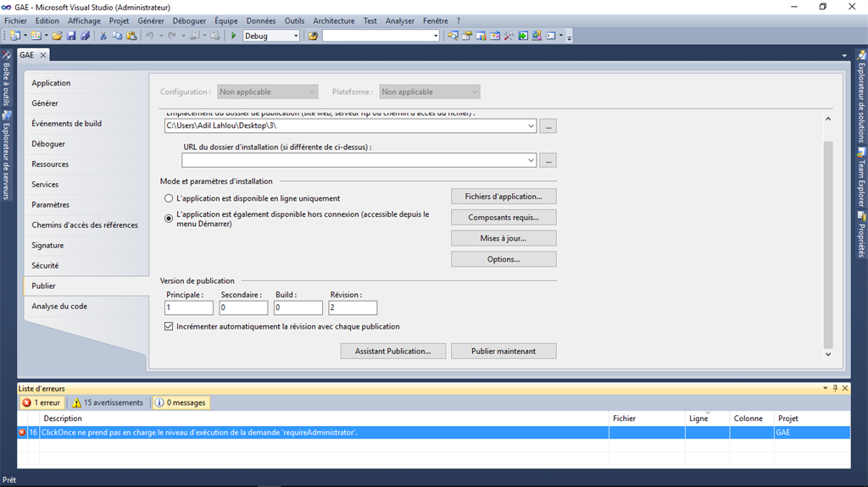The height and width of the screenshot is (487, 868).
Task: Open the Propriétés side tab
Action: (861, 235)
